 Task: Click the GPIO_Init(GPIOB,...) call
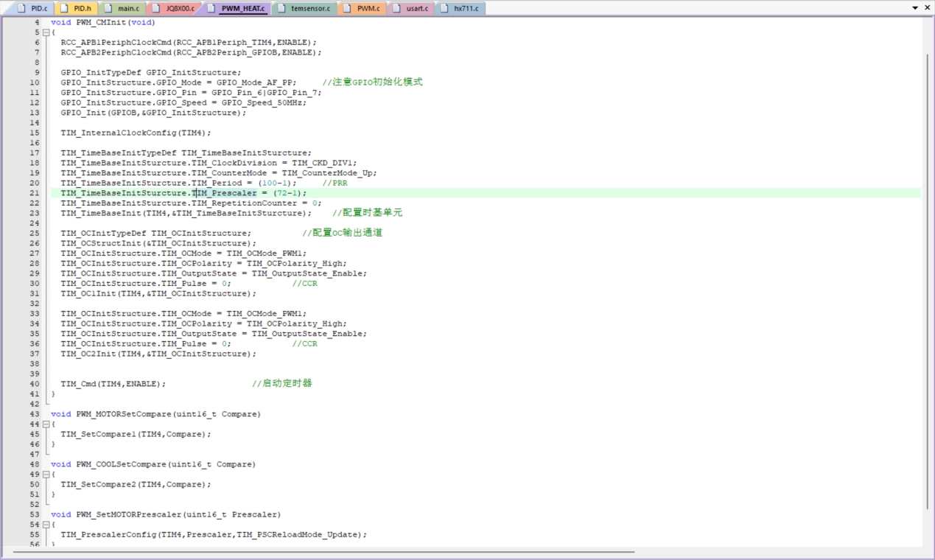pyautogui.click(x=153, y=113)
